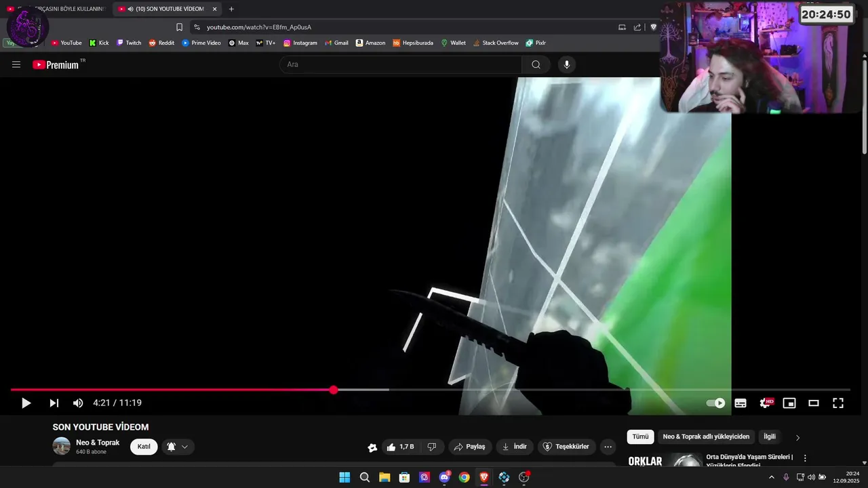Open the Stack Overflow bookmark
Screen dimensions: 868x488
496,43
